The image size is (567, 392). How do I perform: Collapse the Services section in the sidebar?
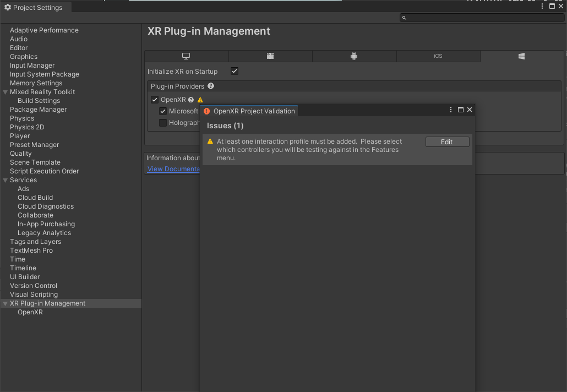point(6,180)
